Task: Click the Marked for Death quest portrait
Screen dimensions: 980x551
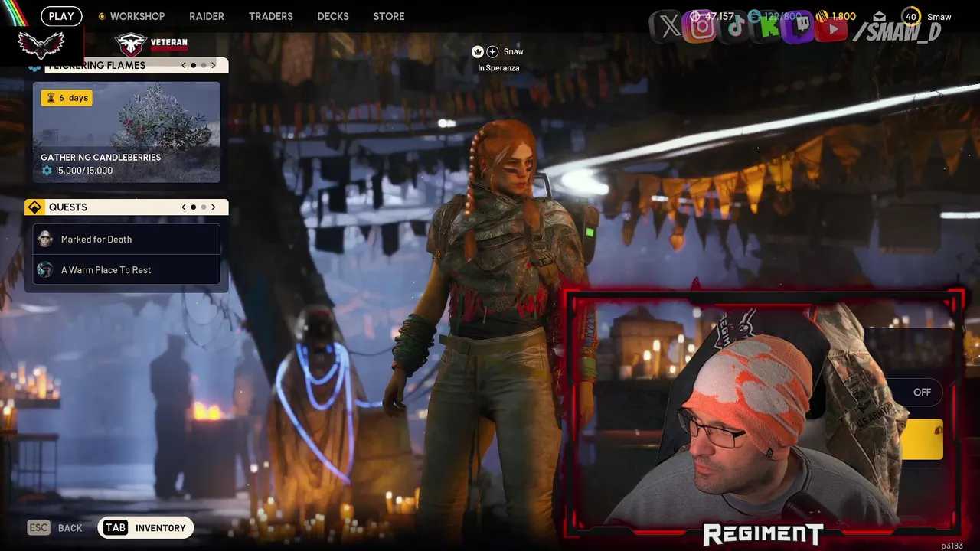Action: pos(45,240)
